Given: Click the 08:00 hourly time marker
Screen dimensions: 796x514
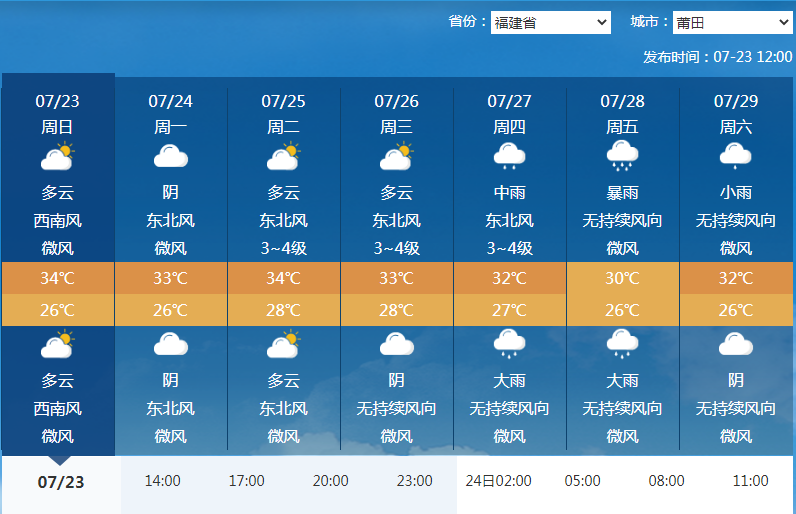Looking at the screenshot, I should pos(667,481).
